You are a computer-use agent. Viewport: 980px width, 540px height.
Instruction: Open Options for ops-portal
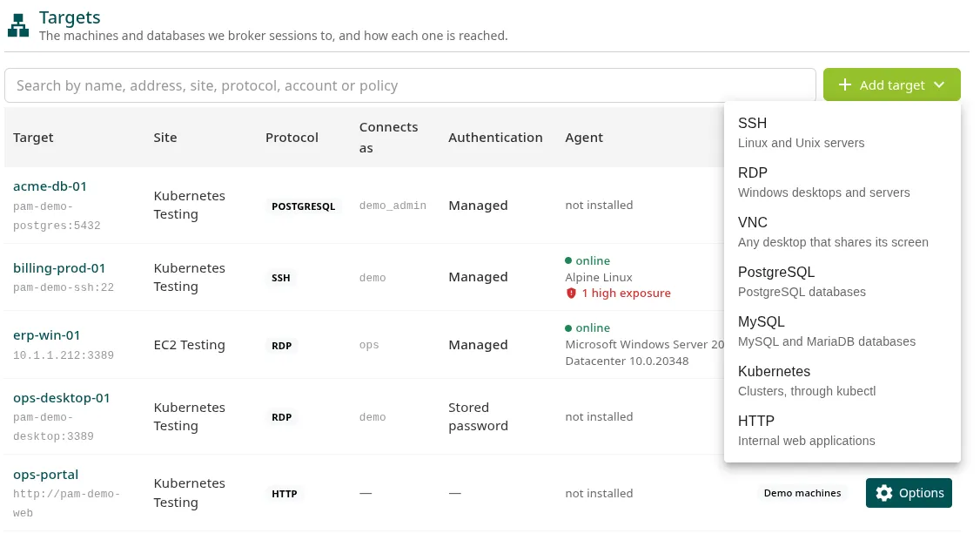(909, 493)
